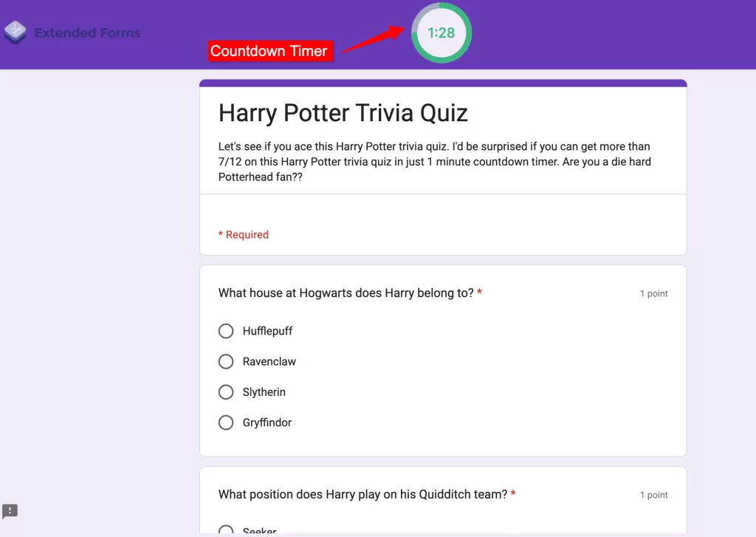This screenshot has height=537, width=756.
Task: Click the red Countdown Timer label
Action: 269,51
